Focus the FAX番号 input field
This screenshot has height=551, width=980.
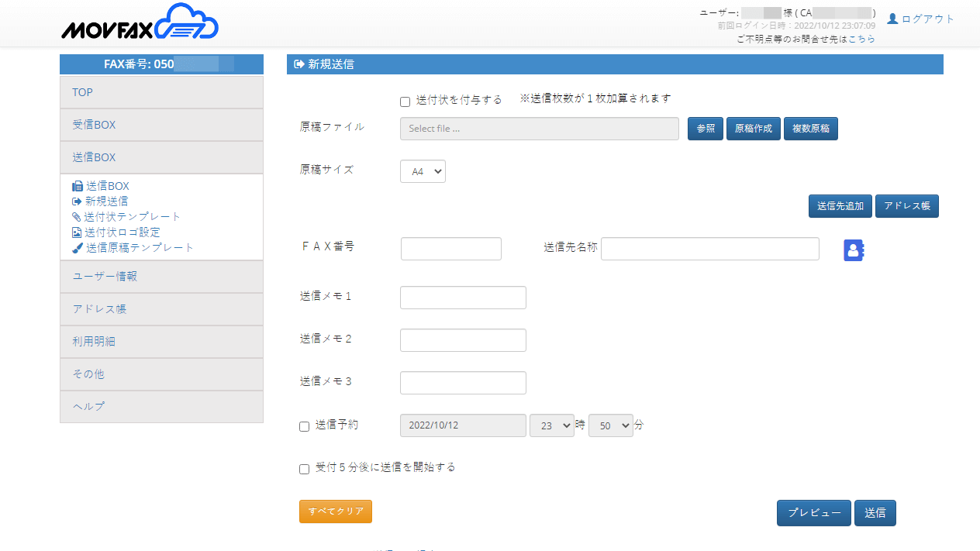(x=451, y=249)
